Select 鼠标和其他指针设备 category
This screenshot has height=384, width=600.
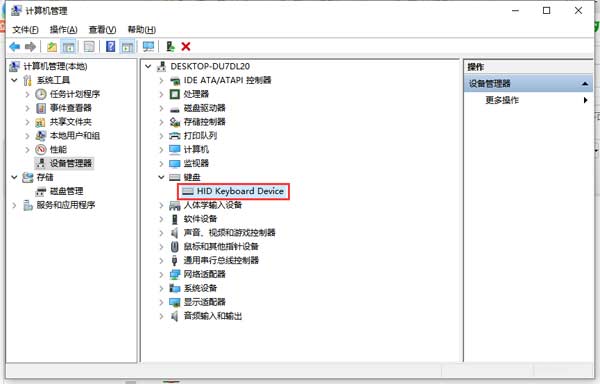click(x=221, y=246)
